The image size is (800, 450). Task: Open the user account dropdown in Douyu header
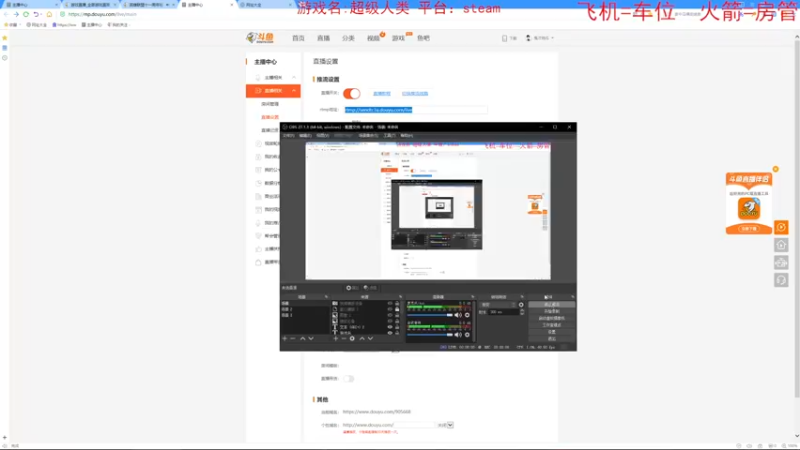coord(540,38)
